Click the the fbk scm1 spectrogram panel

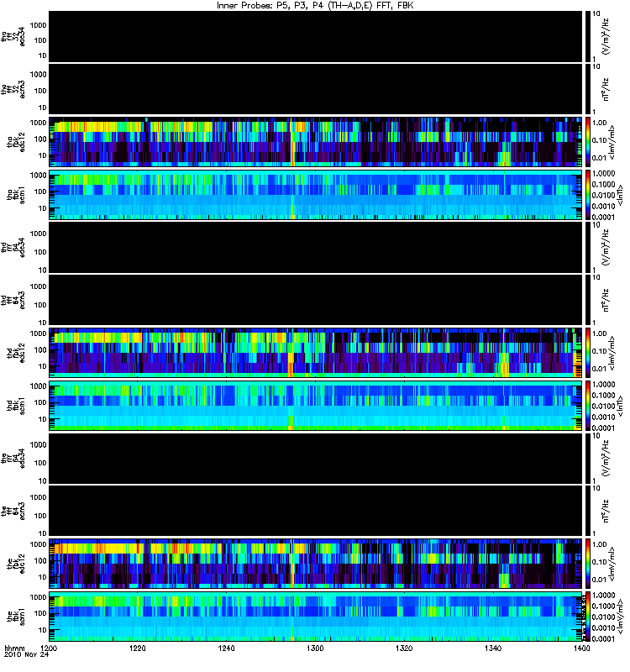(x=316, y=617)
